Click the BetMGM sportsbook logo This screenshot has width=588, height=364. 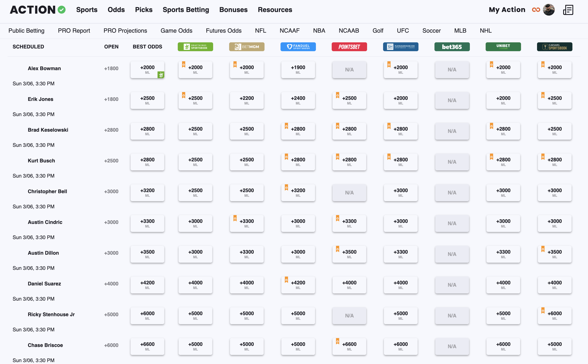[246, 47]
